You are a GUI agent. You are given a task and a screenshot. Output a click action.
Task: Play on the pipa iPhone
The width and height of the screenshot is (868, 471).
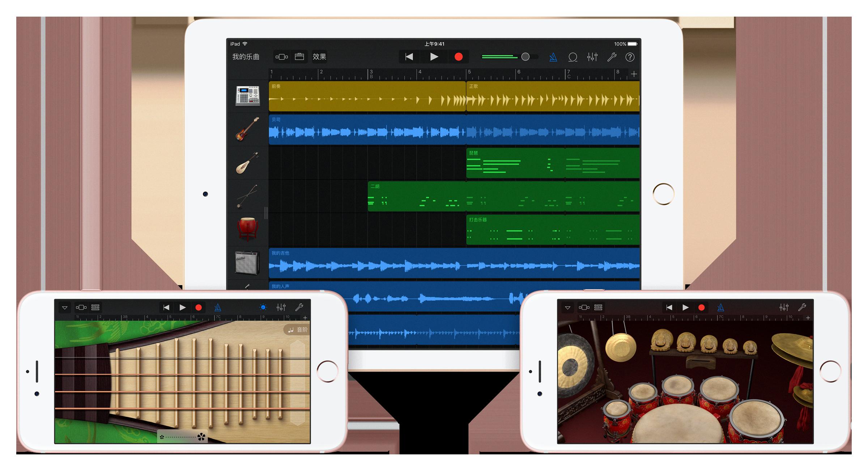[183, 308]
